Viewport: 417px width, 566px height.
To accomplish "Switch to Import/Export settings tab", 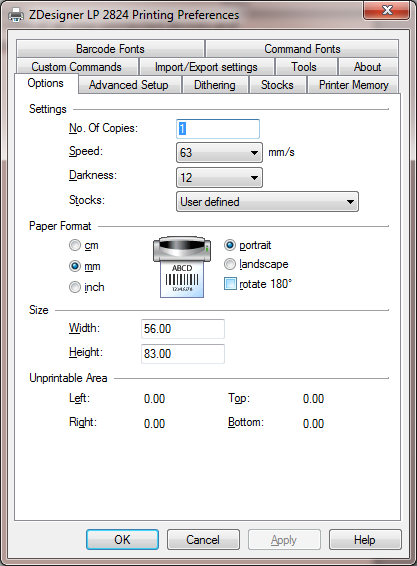I will tap(206, 67).
